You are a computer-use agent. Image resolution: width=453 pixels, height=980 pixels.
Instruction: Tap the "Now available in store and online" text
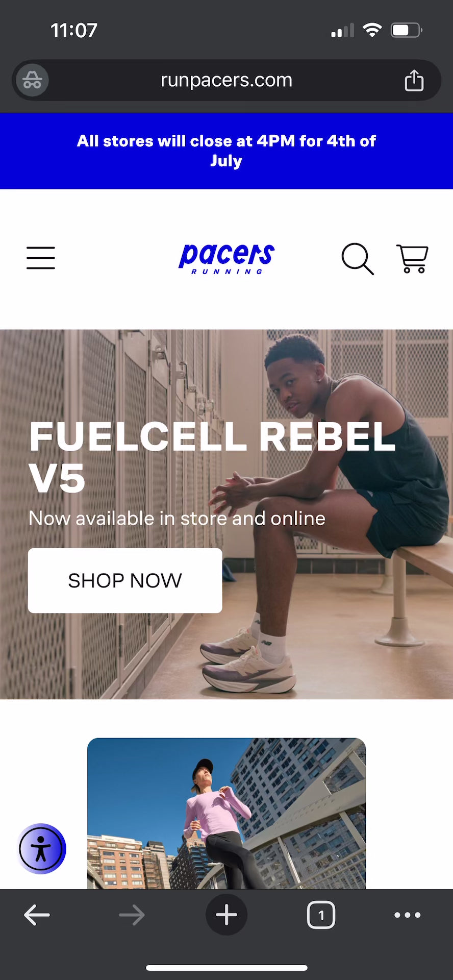pyautogui.click(x=177, y=519)
